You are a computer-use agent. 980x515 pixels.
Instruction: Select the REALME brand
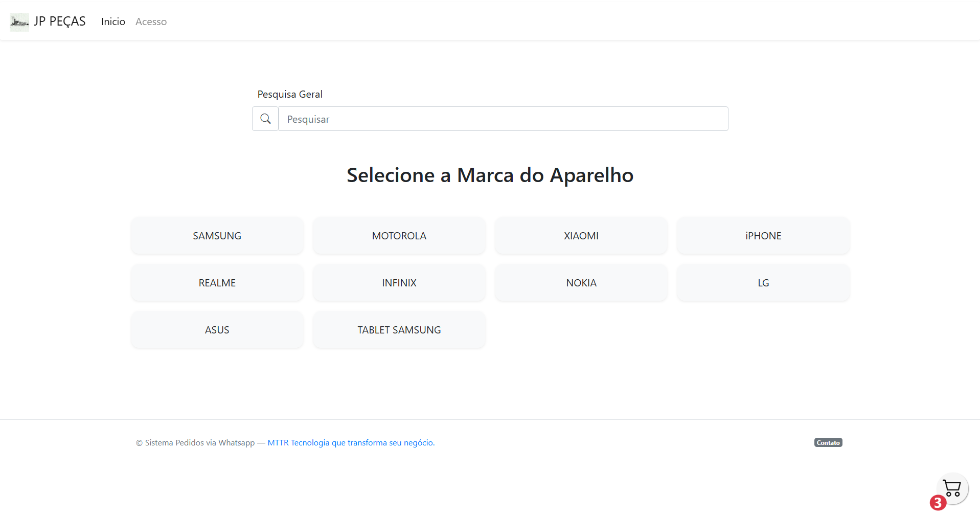click(x=217, y=282)
